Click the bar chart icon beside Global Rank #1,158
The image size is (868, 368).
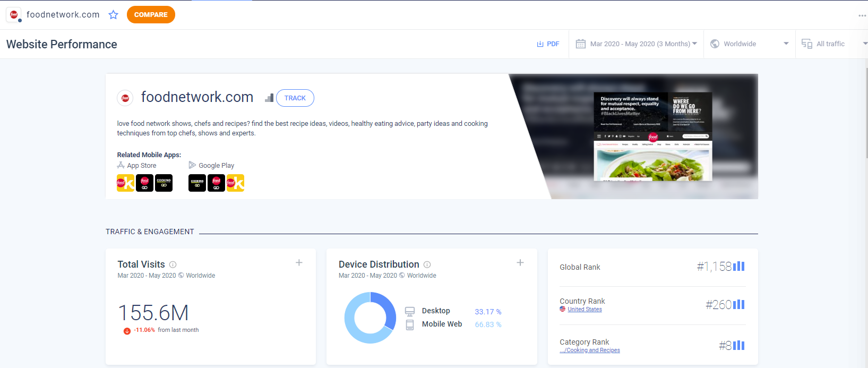tap(739, 266)
